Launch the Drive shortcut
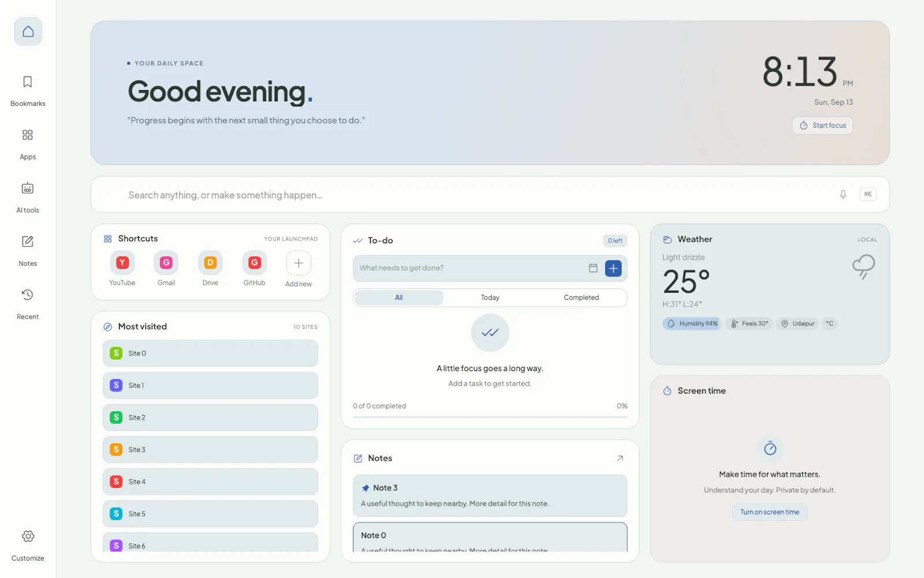924x578 pixels. pyautogui.click(x=210, y=269)
